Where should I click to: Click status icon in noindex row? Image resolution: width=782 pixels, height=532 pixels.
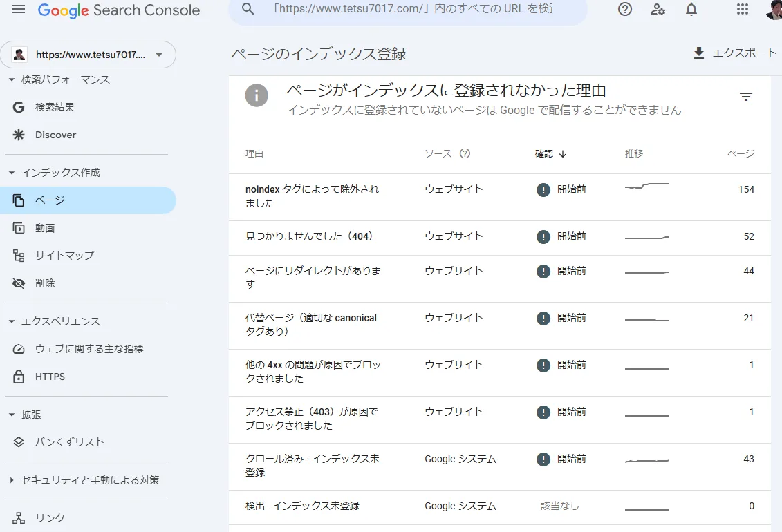pos(543,190)
